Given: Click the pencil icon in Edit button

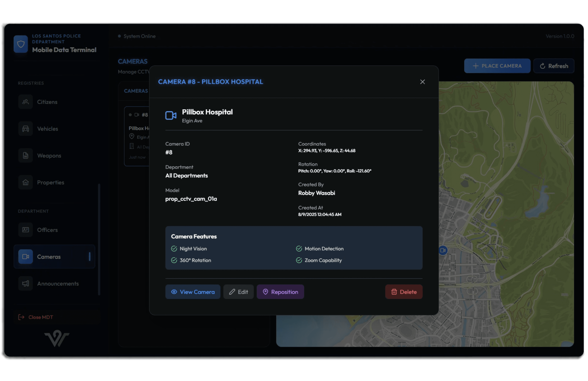Looking at the screenshot, I should 232,292.
